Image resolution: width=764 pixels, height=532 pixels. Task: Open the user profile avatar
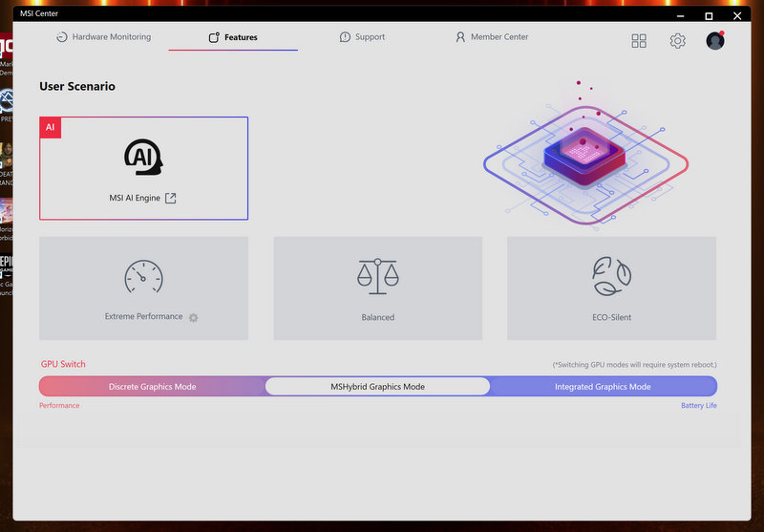pos(714,41)
